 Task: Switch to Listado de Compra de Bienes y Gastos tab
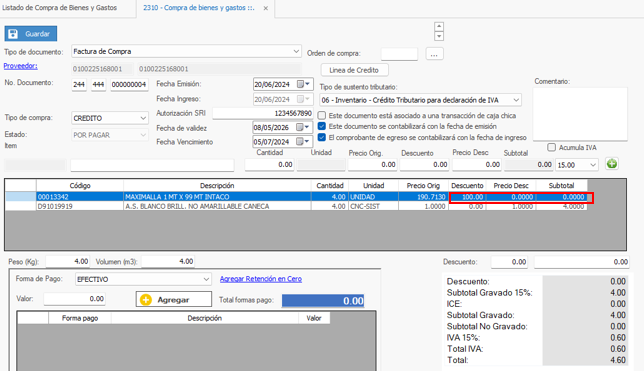[60, 8]
